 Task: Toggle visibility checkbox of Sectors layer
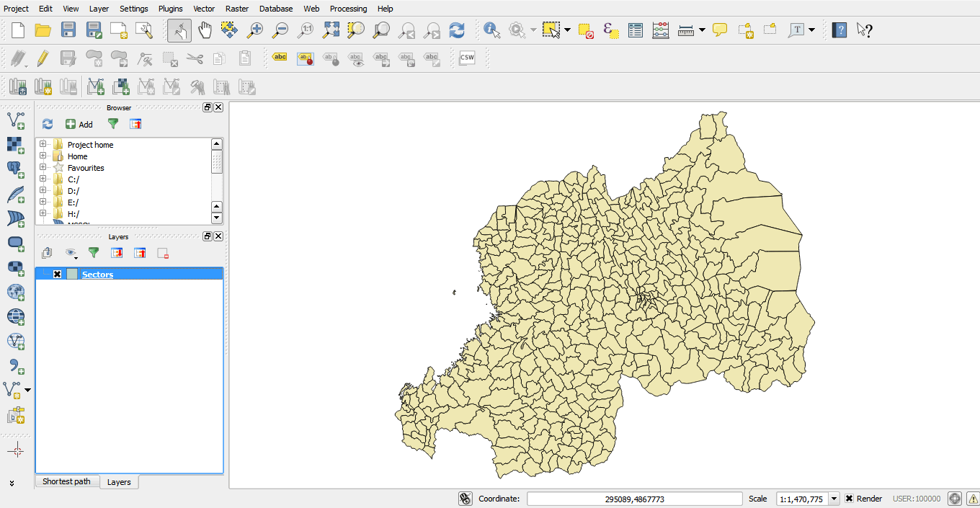[x=58, y=275]
